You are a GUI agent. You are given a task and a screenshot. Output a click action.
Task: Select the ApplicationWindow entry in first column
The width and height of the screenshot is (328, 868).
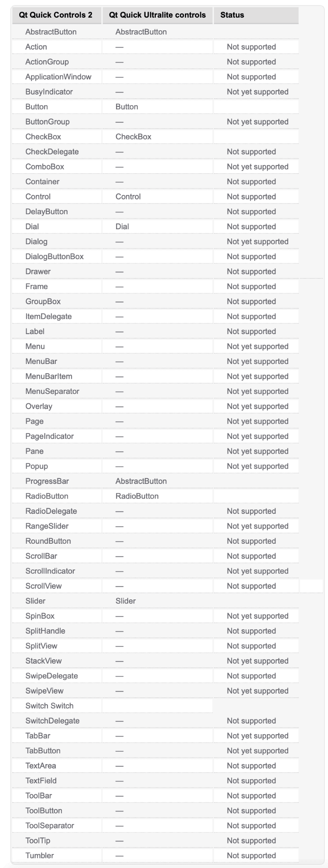point(58,77)
